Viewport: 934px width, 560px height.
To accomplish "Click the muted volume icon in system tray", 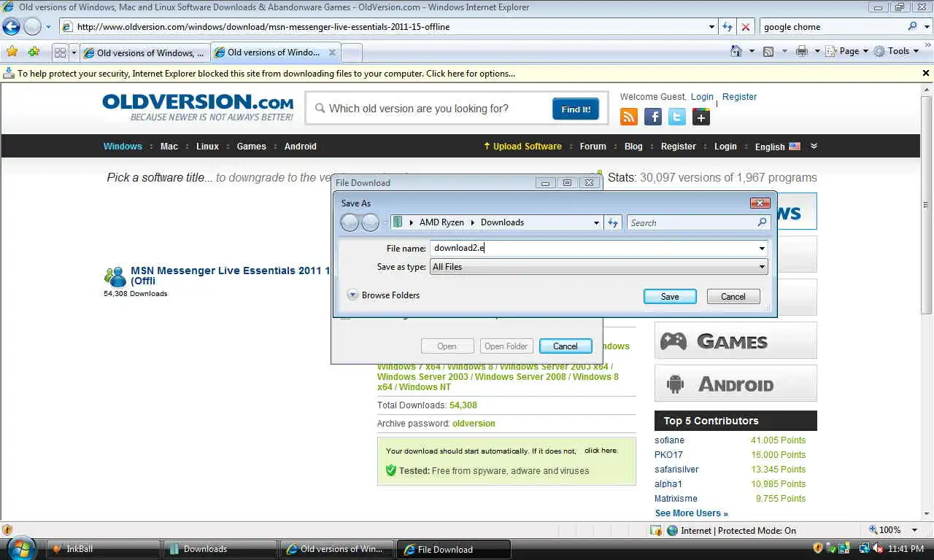I will pos(878,548).
